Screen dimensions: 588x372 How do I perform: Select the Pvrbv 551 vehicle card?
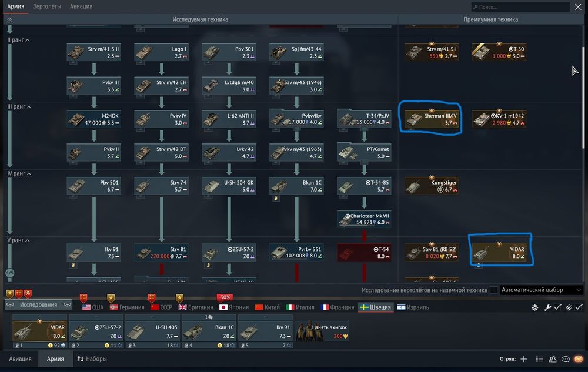tap(296, 253)
